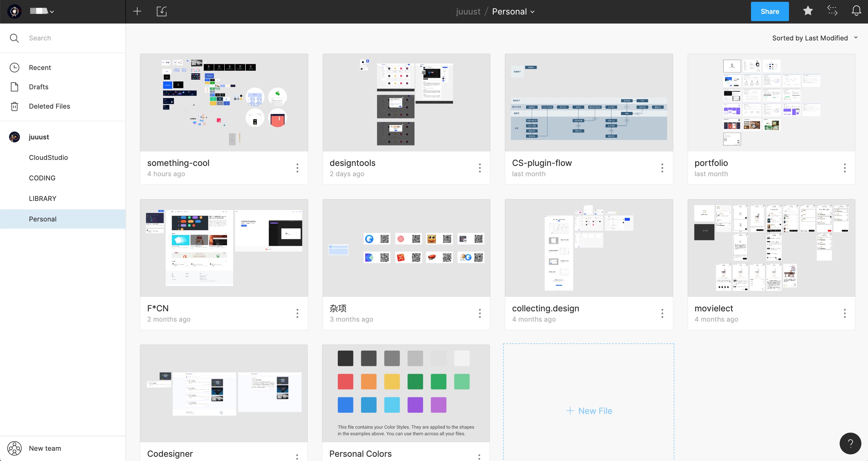Open the something-cool file thumbnail
Viewport: 868px width, 461px height.
click(x=224, y=103)
